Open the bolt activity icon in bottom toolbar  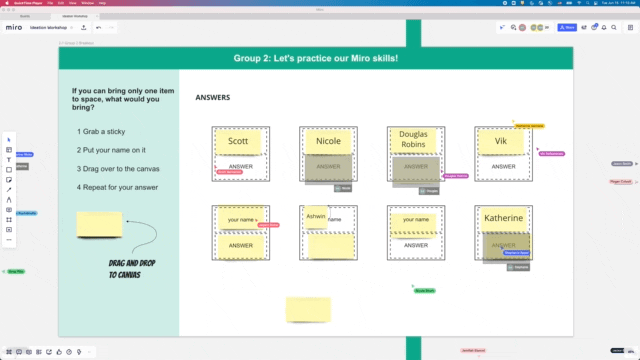(x=79, y=352)
